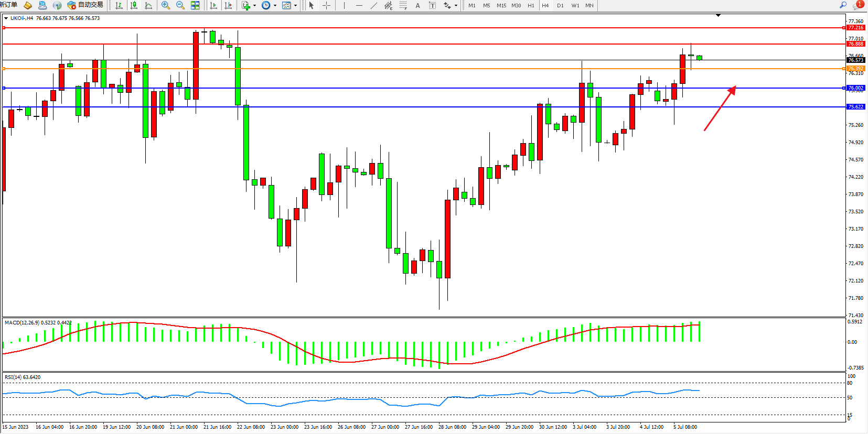The image size is (868, 434).
Task: Click the 自动交易 auto trading button
Action: pos(85,5)
